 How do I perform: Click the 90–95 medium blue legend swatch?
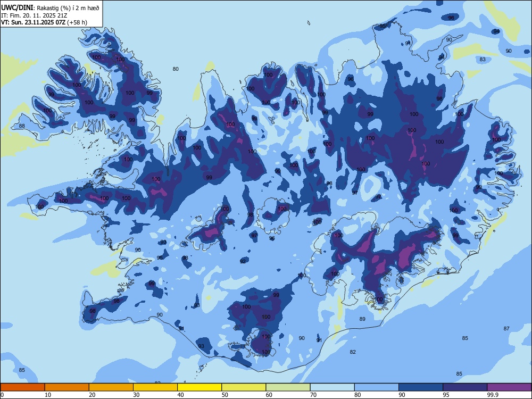coord(421,387)
